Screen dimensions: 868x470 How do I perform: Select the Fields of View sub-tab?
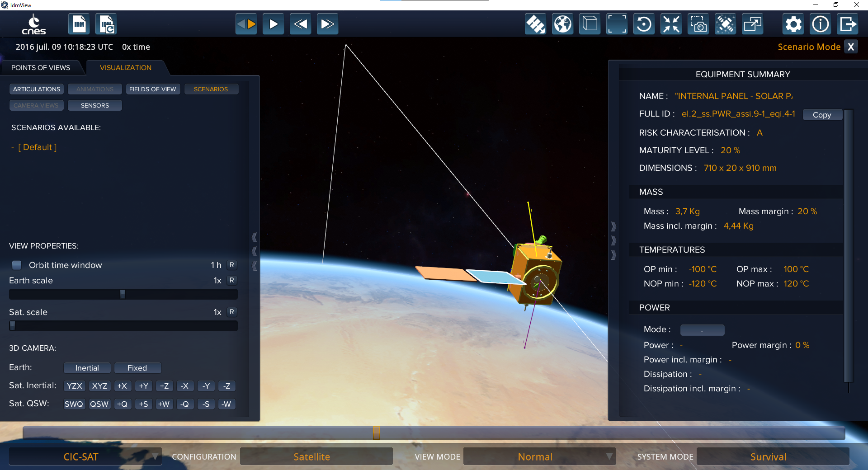pyautogui.click(x=153, y=89)
